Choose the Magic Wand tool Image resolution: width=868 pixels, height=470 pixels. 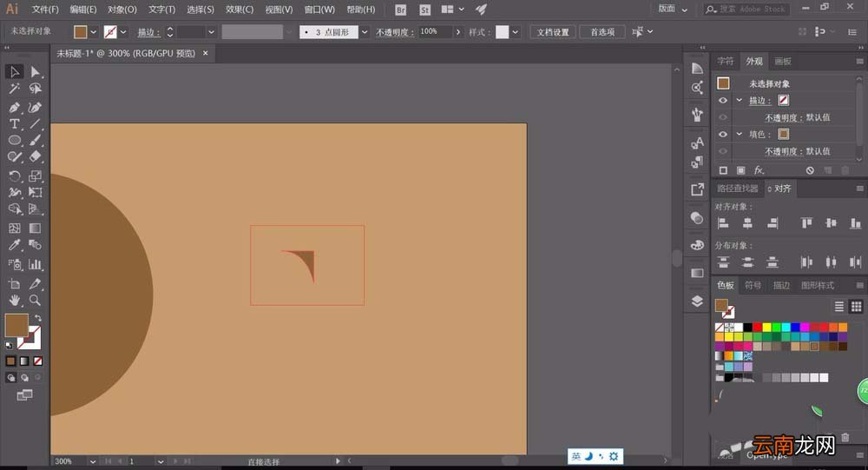(15, 89)
